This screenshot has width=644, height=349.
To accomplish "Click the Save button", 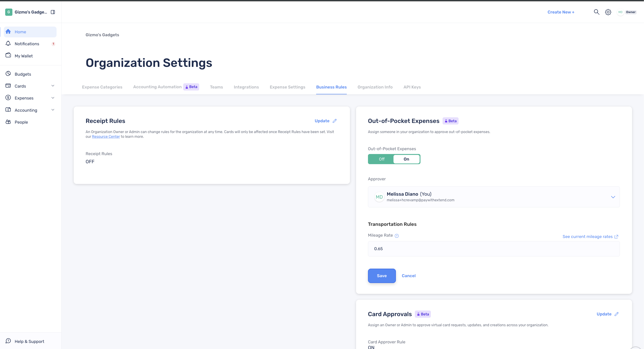I will 382,276.
